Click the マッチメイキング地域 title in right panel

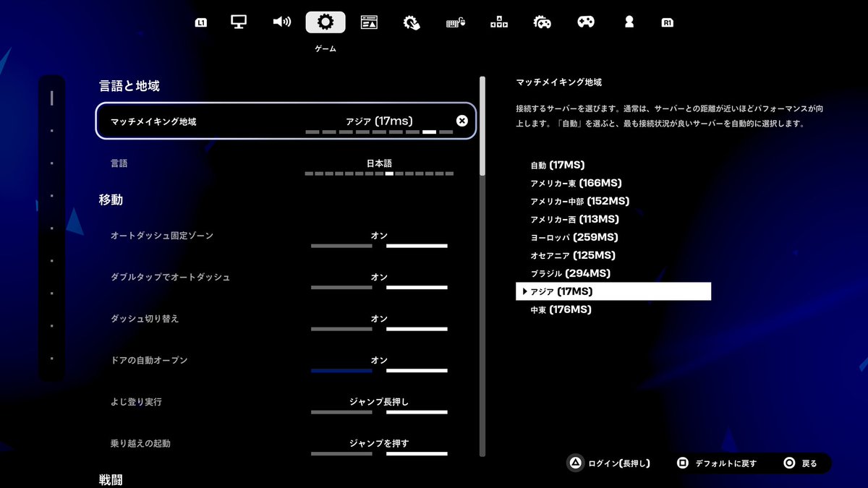(559, 82)
